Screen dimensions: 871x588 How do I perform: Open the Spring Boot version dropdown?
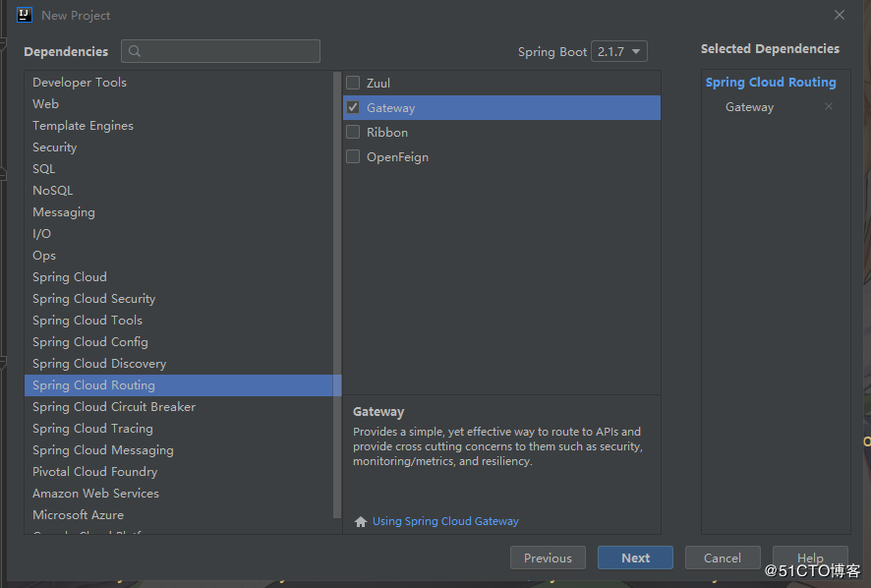click(618, 51)
